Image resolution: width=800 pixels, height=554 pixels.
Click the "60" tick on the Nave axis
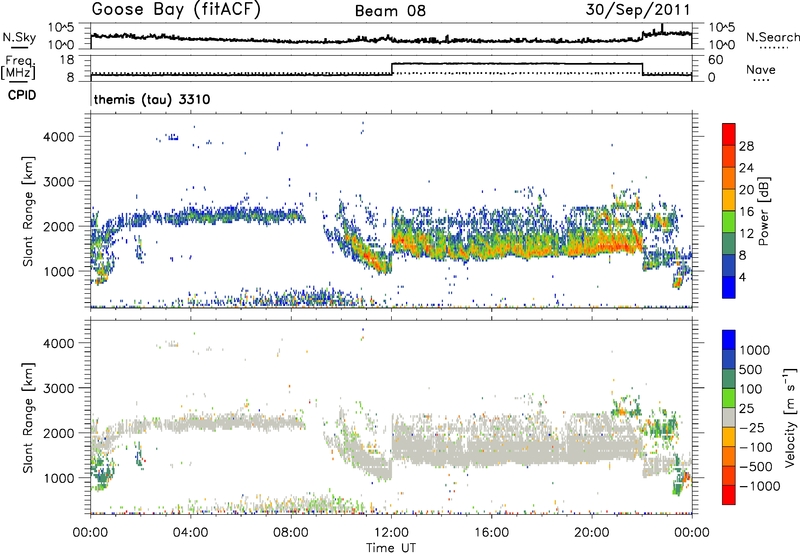(715, 60)
